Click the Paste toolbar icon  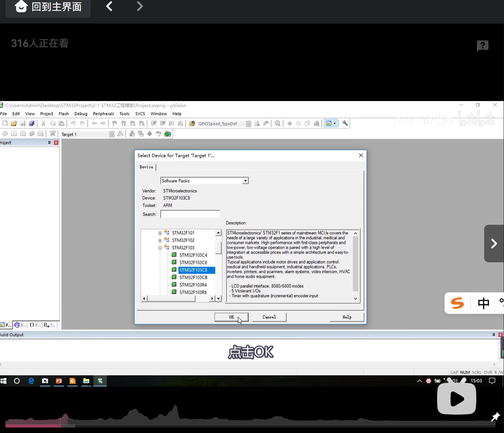(61, 123)
